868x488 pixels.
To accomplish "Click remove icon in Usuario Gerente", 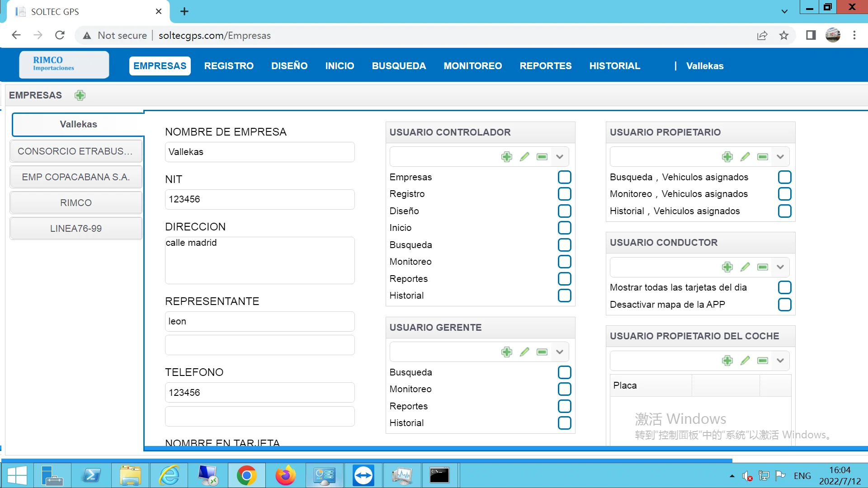I will [x=542, y=352].
